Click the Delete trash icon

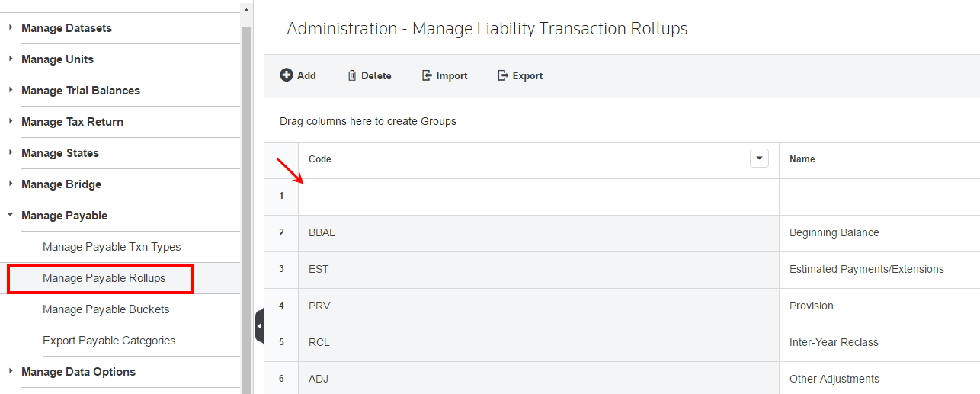click(x=352, y=75)
